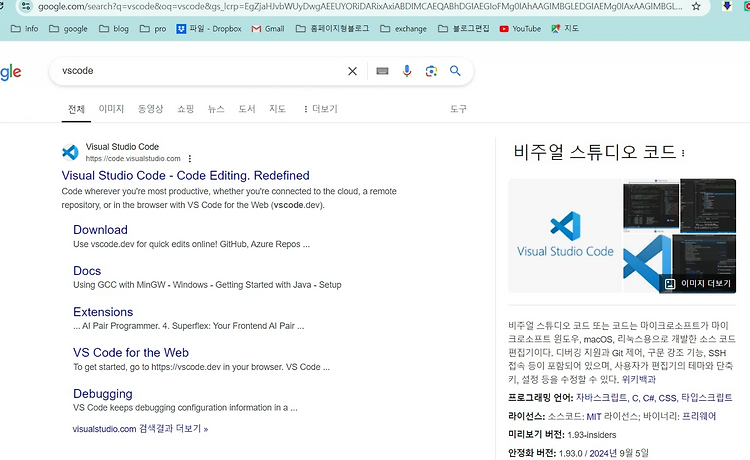Switch to the 뉴스 tab
This screenshot has width=750, height=460.
(x=216, y=109)
